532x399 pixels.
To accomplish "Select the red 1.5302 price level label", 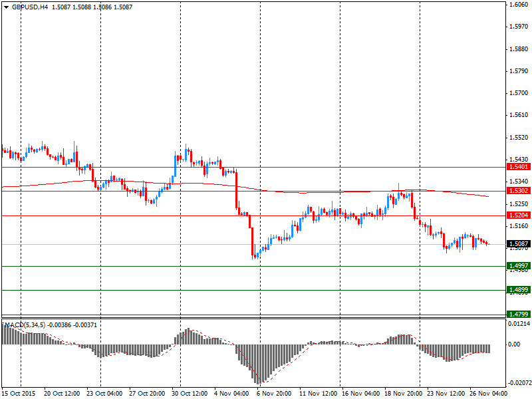I will [x=519, y=191].
